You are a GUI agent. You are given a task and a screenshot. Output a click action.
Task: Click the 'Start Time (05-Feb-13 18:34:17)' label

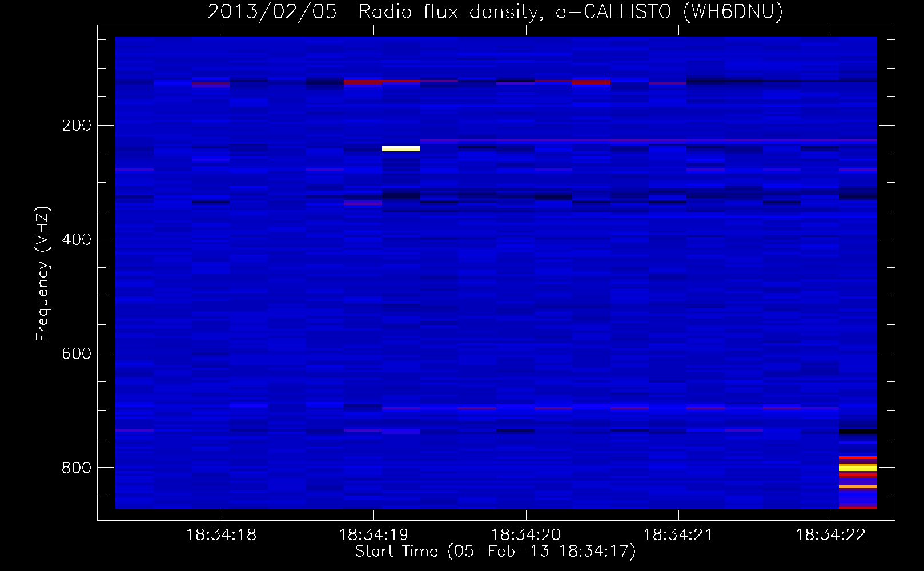(x=495, y=552)
